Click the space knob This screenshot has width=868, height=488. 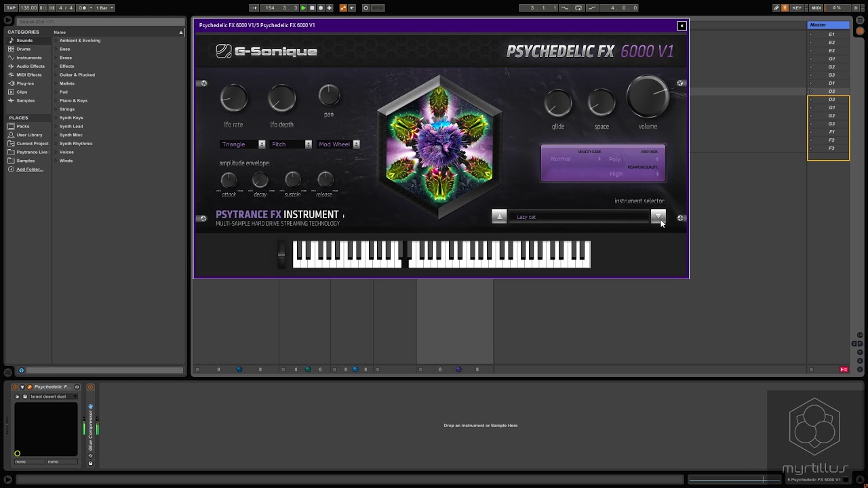coord(601,103)
